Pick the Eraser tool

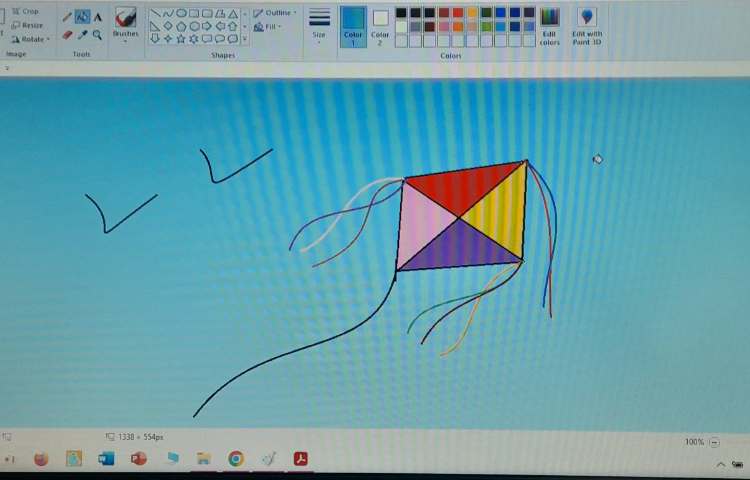[x=67, y=35]
